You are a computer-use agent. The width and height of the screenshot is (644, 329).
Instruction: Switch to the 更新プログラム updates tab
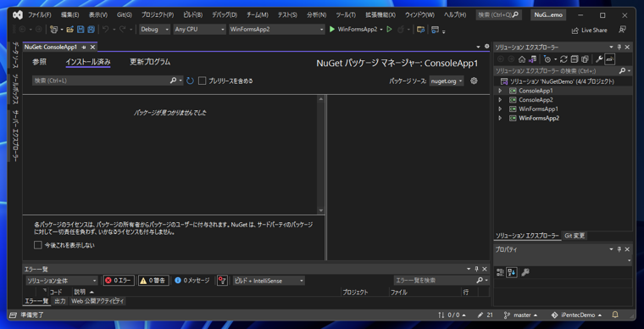pos(150,63)
